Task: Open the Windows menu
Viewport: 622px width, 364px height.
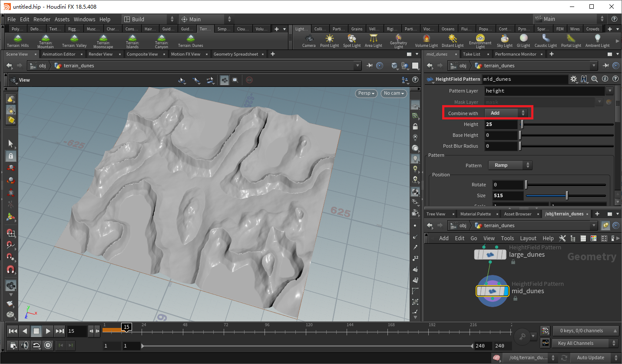Action: [84, 19]
